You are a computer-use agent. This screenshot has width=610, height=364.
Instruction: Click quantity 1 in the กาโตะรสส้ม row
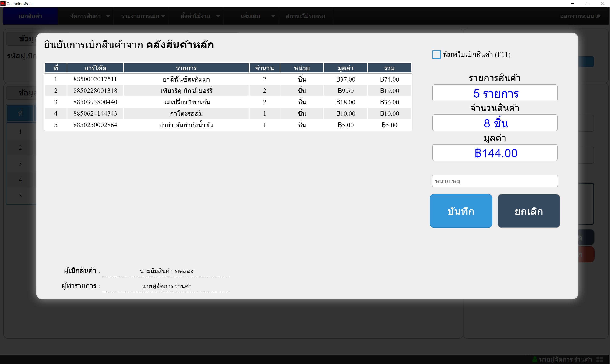point(264,113)
